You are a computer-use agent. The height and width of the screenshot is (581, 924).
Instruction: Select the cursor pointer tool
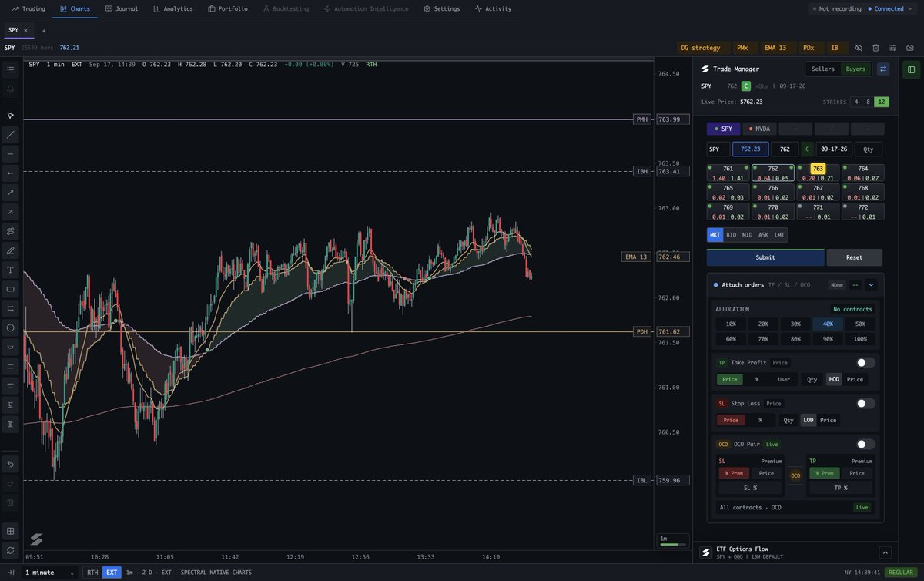pos(10,115)
